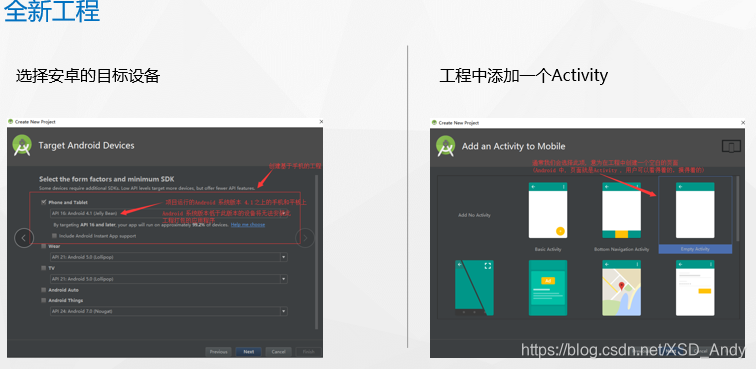Click 'Create New Project' title of Add Activity window
This screenshot has height=369, width=756.
pos(459,123)
